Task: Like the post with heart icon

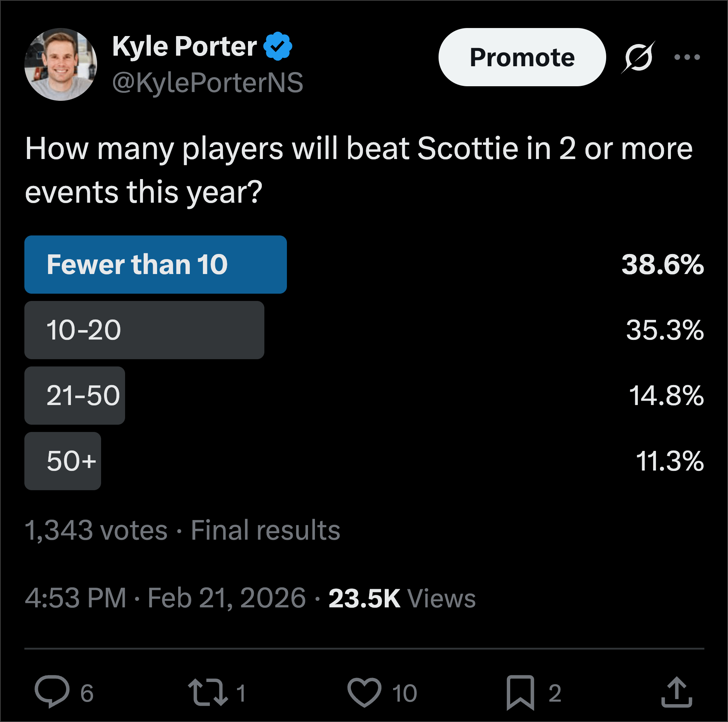Action: pyautogui.click(x=364, y=692)
